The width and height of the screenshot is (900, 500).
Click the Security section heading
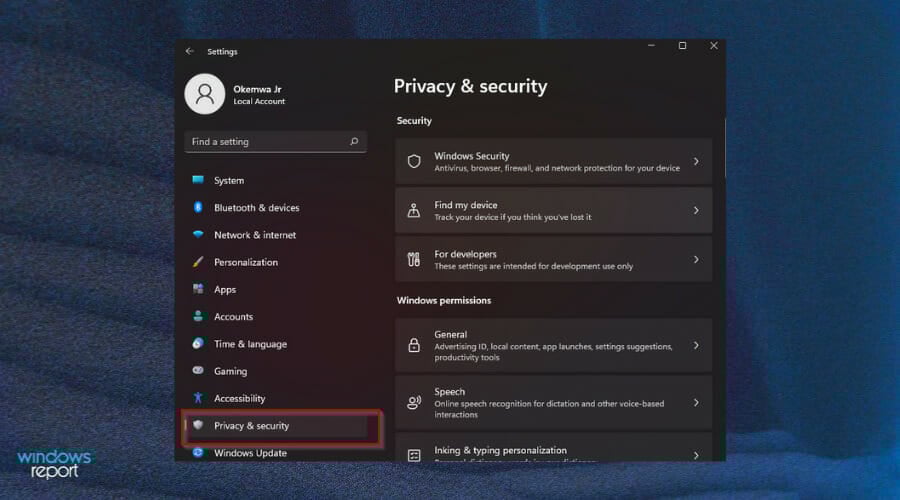click(414, 121)
